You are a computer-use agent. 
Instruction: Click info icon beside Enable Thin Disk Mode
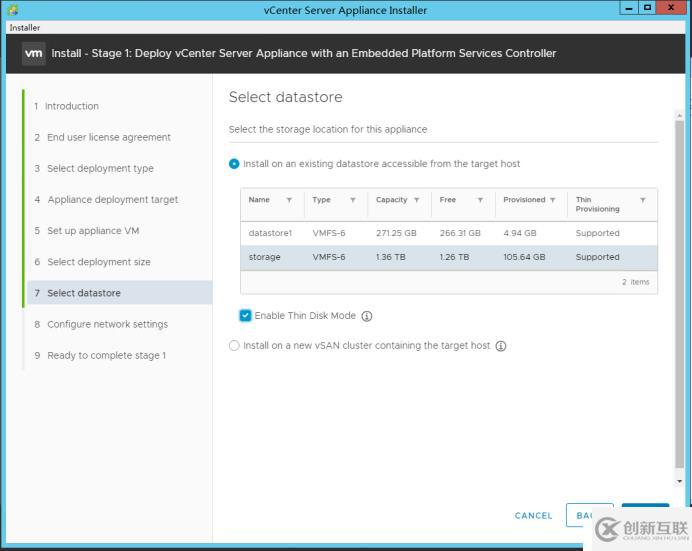tap(367, 316)
